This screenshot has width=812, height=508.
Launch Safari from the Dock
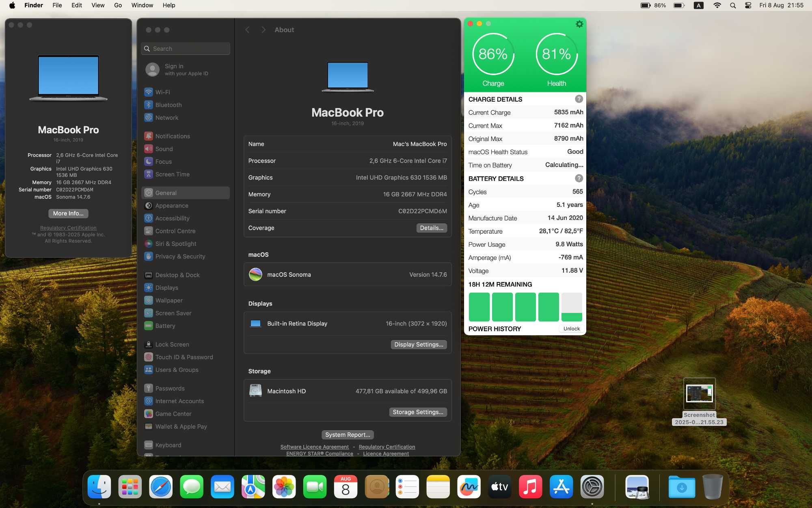click(x=161, y=486)
